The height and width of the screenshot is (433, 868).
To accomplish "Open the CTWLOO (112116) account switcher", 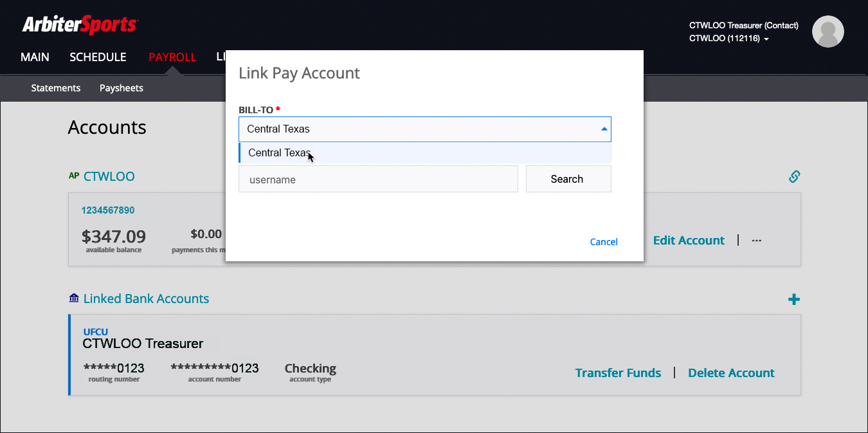I will point(728,39).
